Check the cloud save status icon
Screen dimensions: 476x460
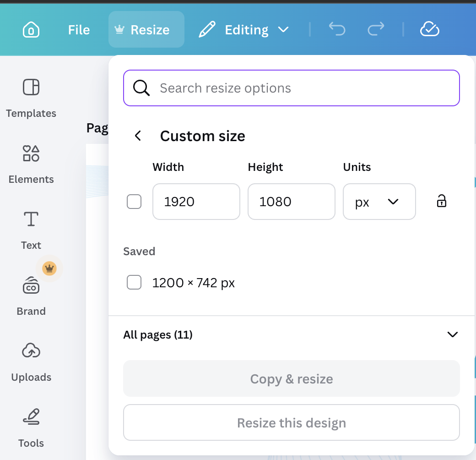pyautogui.click(x=429, y=30)
